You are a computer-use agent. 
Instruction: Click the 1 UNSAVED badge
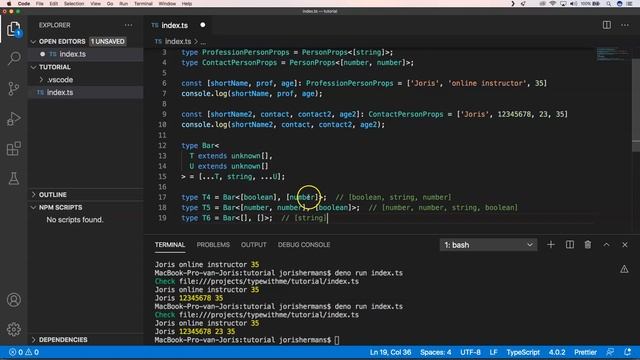[x=108, y=41]
